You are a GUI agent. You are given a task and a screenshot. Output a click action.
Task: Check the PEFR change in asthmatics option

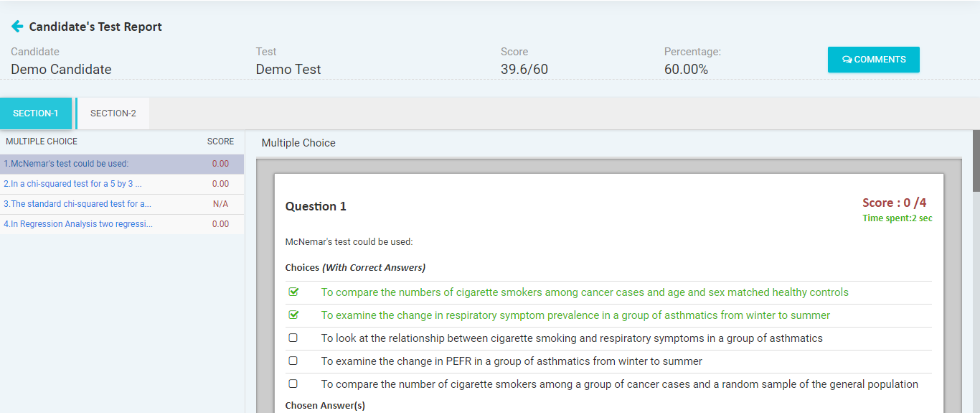tap(293, 361)
